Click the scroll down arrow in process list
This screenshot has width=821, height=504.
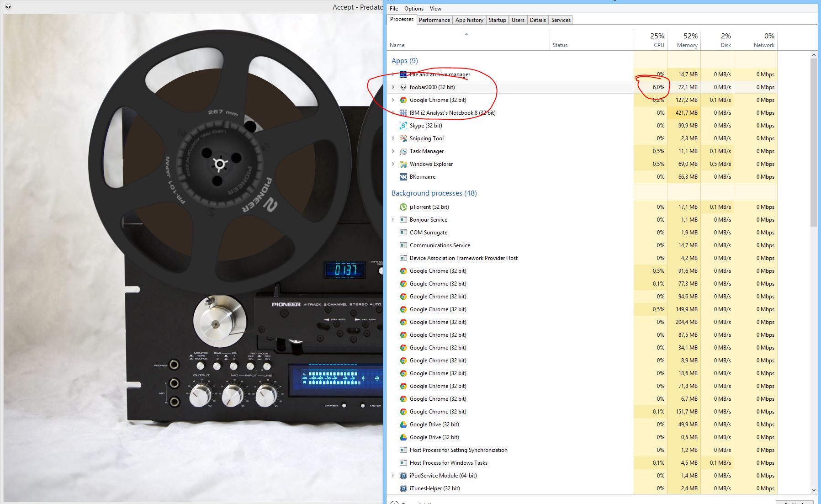pos(814,490)
